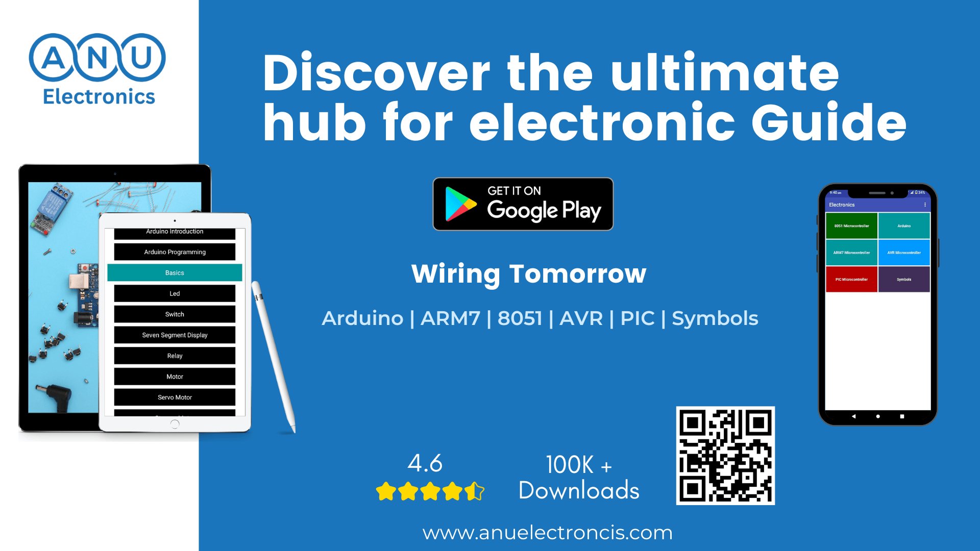This screenshot has width=980, height=551.
Task: Select the Seven Segment Display tab
Action: [x=174, y=335]
